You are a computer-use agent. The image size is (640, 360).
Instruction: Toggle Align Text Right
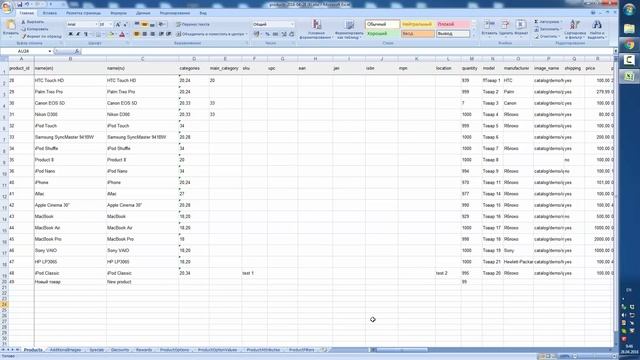152,34
